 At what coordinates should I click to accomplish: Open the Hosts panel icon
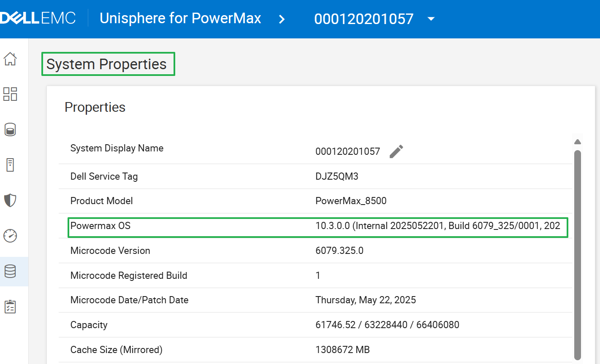click(11, 164)
